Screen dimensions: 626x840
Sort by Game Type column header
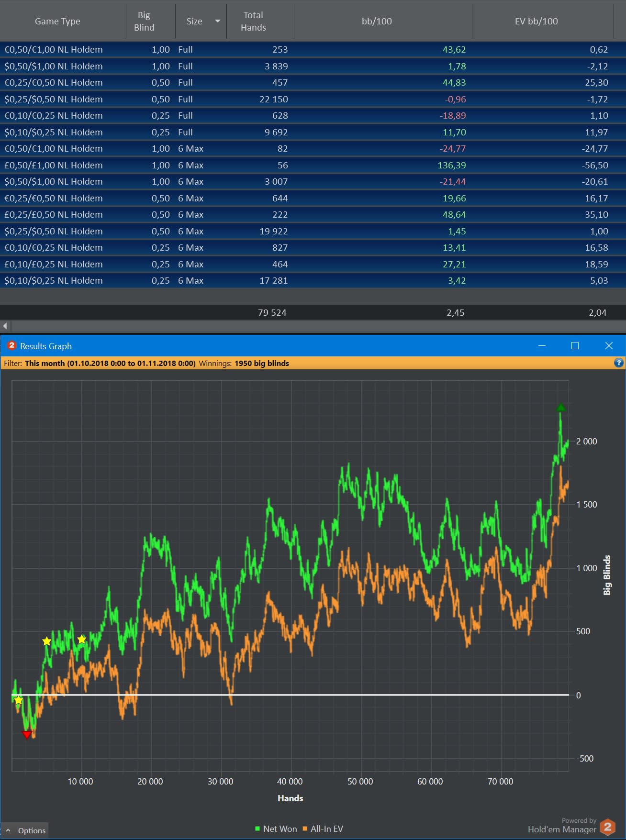pos(57,21)
